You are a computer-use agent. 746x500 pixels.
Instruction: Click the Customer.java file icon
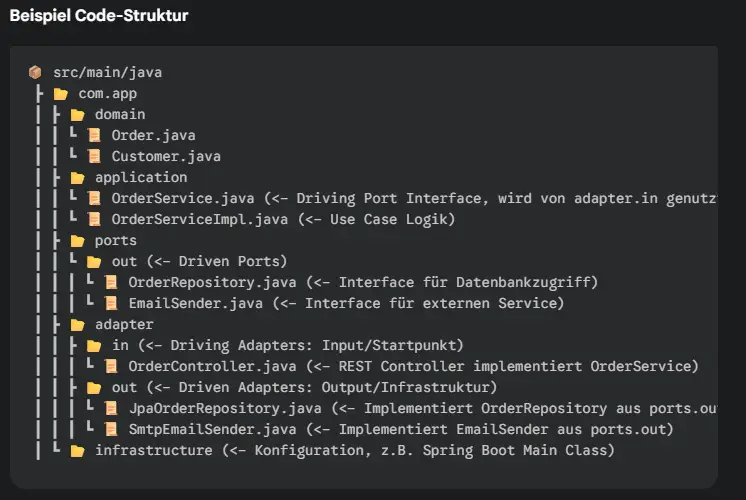pyautogui.click(x=94, y=156)
